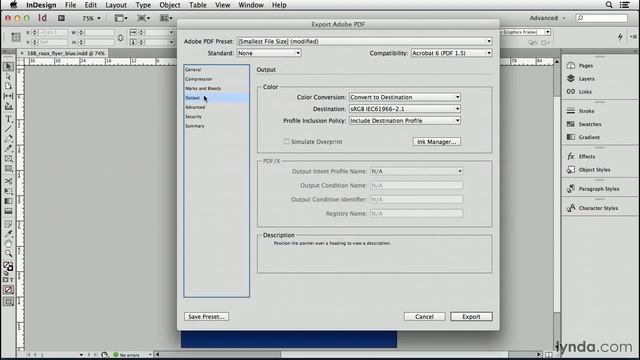Image resolution: width=640 pixels, height=360 pixels.
Task: Select Compression in the export list
Action: 198,79
